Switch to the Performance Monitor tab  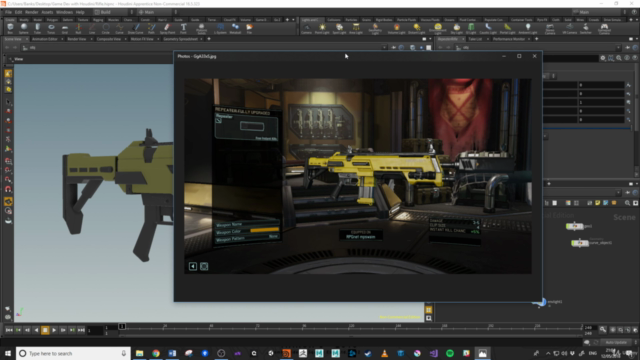pyautogui.click(x=509, y=39)
